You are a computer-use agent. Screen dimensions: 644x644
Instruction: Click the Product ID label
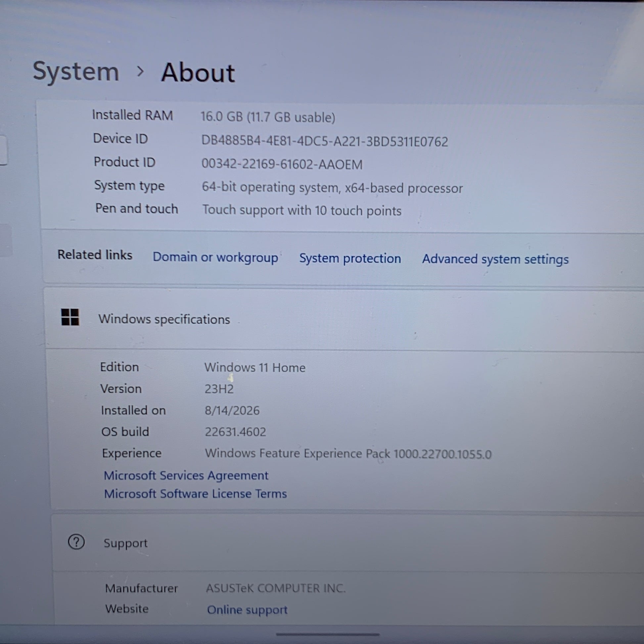(124, 162)
